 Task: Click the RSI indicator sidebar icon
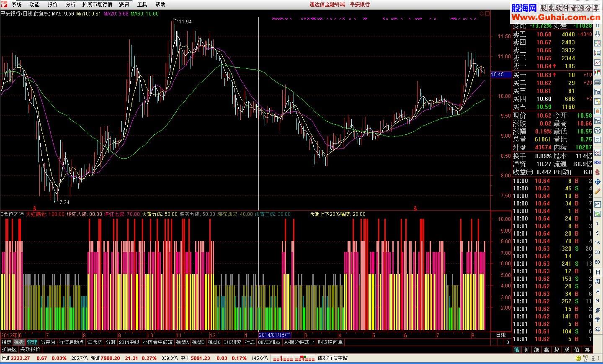click(598, 162)
